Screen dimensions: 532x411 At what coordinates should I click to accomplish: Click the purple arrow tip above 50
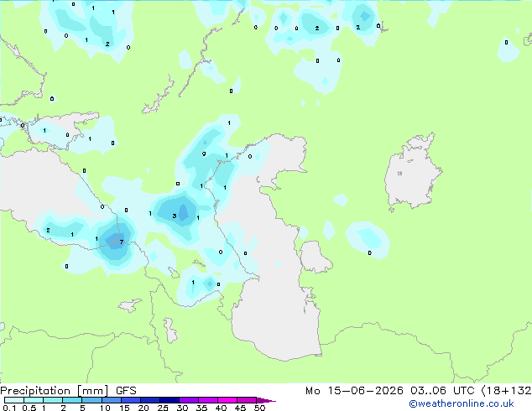tap(266, 400)
